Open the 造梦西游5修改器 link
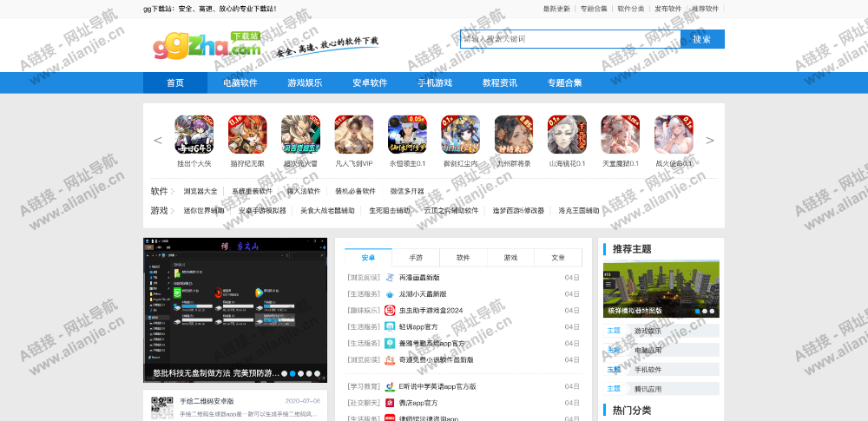The width and height of the screenshot is (868, 421). [519, 211]
